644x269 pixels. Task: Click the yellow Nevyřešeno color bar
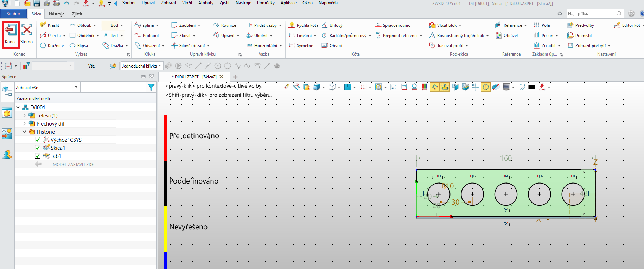point(165,229)
